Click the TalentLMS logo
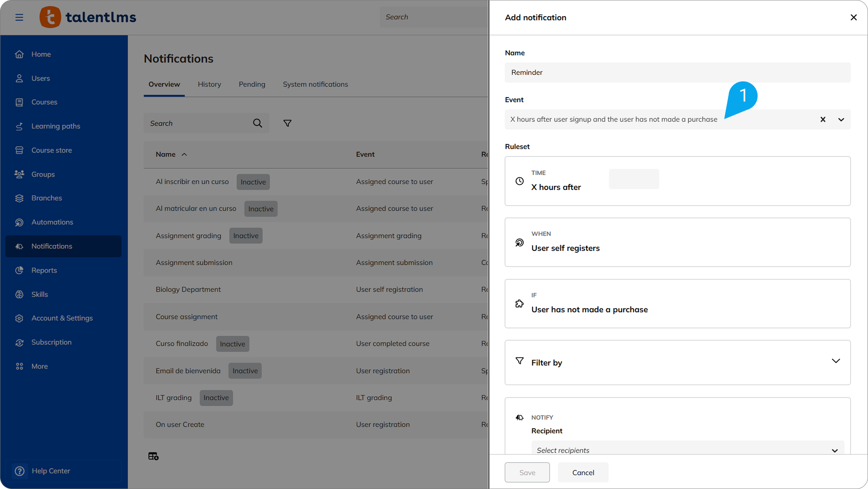 pos(88,17)
